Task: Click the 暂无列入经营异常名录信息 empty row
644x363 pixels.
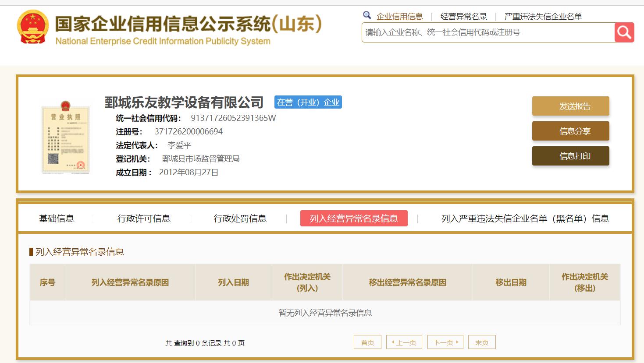Action: 325,313
